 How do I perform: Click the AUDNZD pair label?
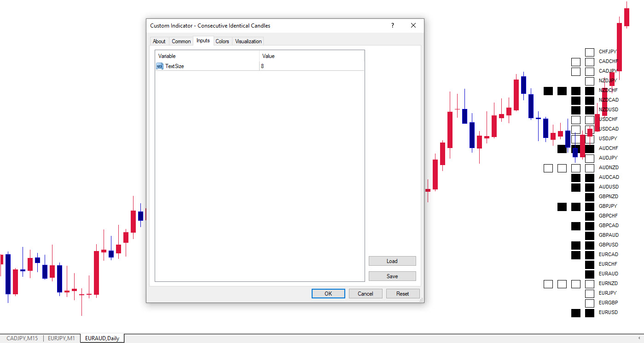pos(609,167)
